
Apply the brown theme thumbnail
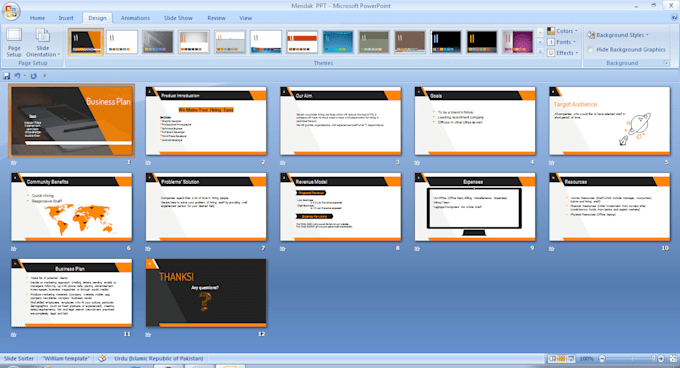(410, 42)
